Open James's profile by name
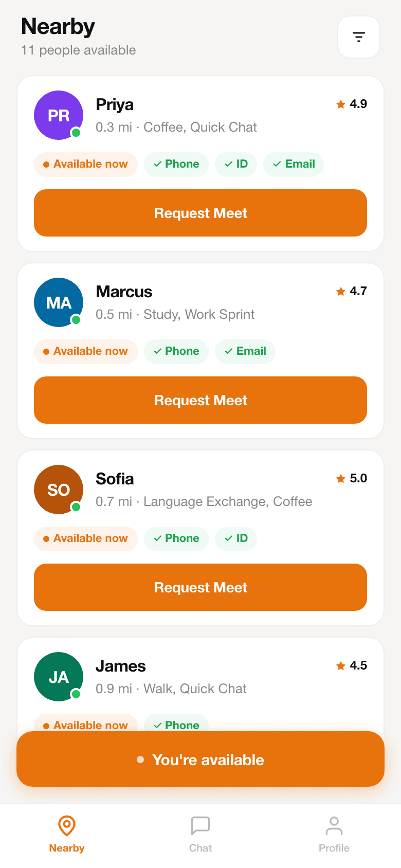This screenshot has width=401, height=868. coord(121,666)
